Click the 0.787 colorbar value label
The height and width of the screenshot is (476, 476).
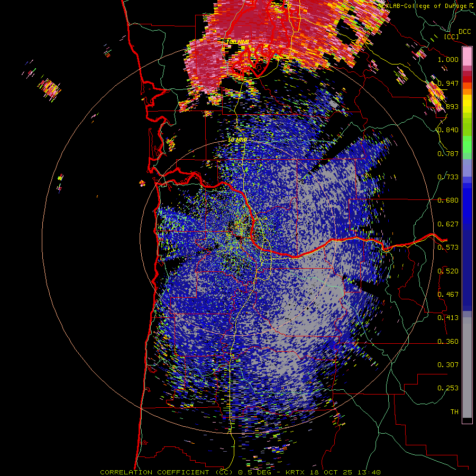tap(448, 153)
